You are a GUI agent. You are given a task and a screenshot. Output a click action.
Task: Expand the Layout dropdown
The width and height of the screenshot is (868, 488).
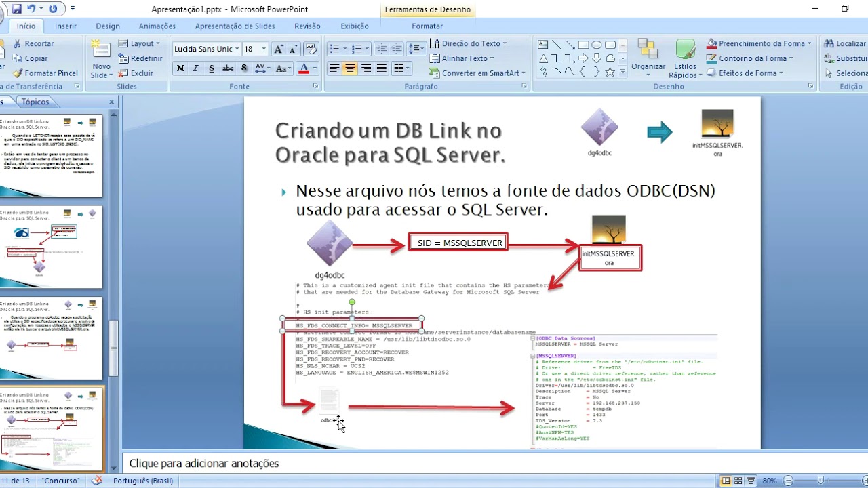click(x=140, y=43)
